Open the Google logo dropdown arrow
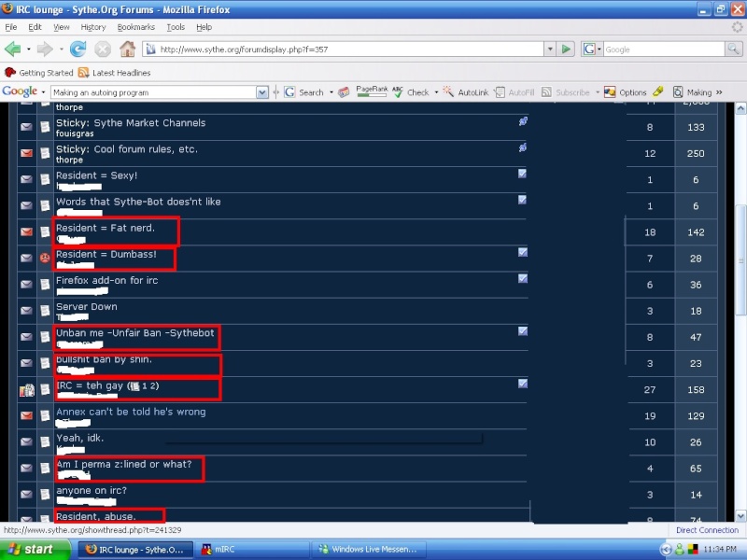747x560 pixels. coord(43,91)
